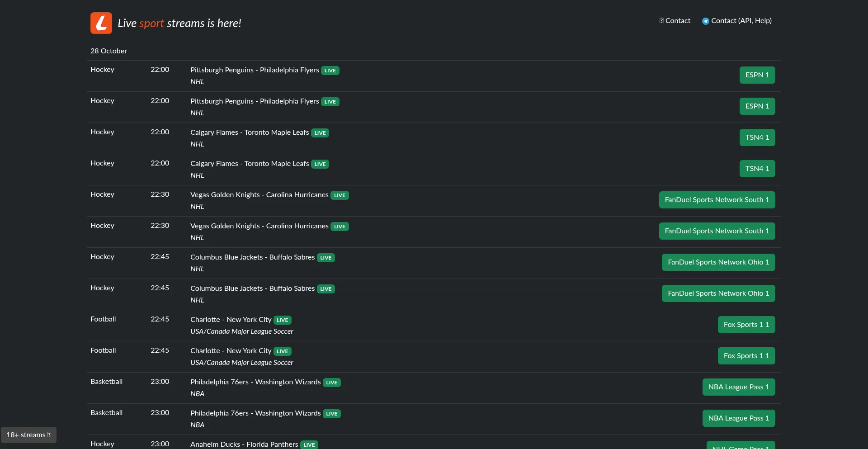Screen dimensions: 868x449
Task: Click LIVE badge on second Philadelphia 76ers match
Action: [332, 414]
